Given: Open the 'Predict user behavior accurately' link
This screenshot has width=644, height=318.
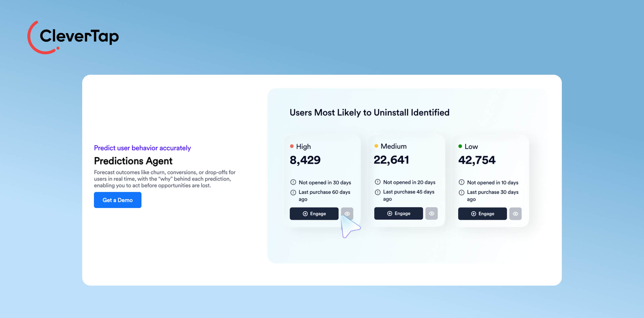Looking at the screenshot, I should [142, 148].
